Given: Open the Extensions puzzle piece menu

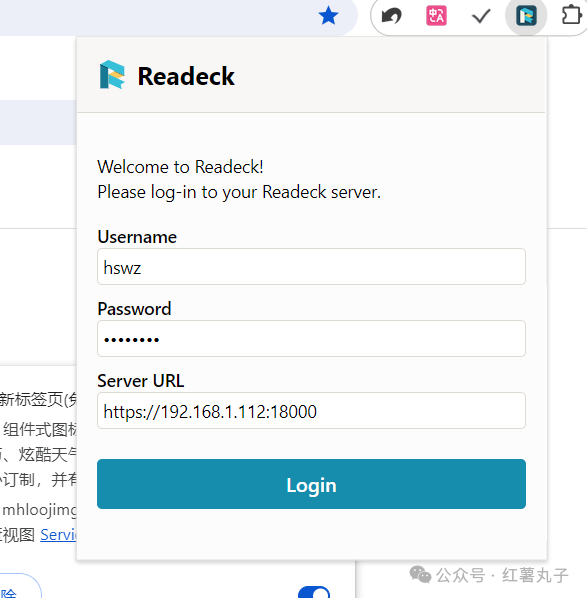Looking at the screenshot, I should 571,16.
